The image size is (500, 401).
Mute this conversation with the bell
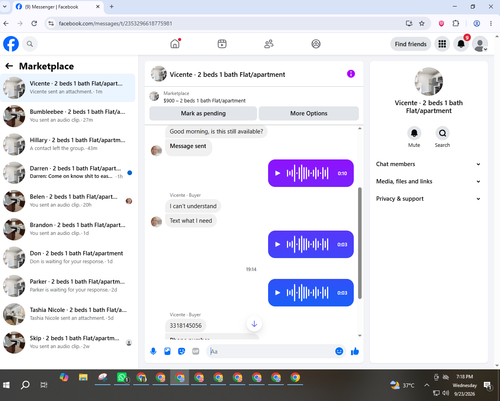coord(414,133)
